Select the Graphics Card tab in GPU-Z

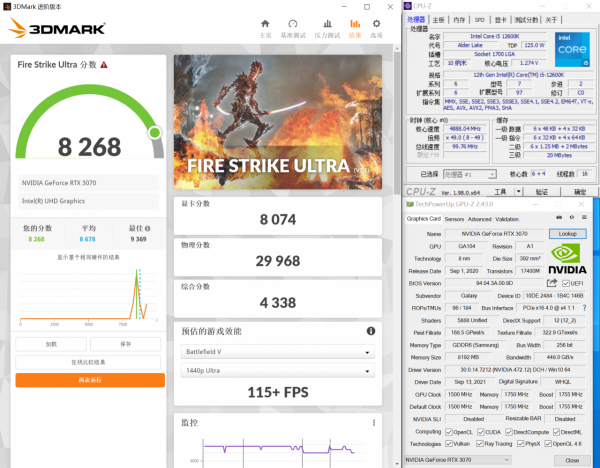tap(424, 219)
